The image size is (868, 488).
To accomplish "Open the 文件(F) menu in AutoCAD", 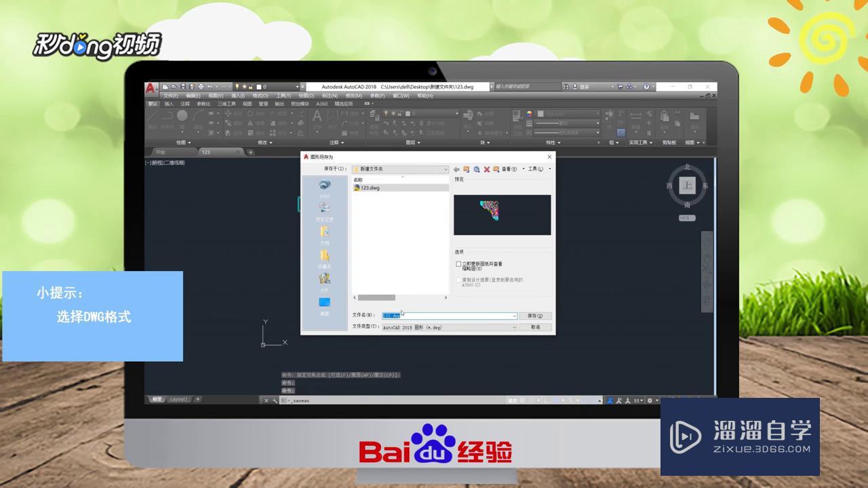I will [x=170, y=96].
